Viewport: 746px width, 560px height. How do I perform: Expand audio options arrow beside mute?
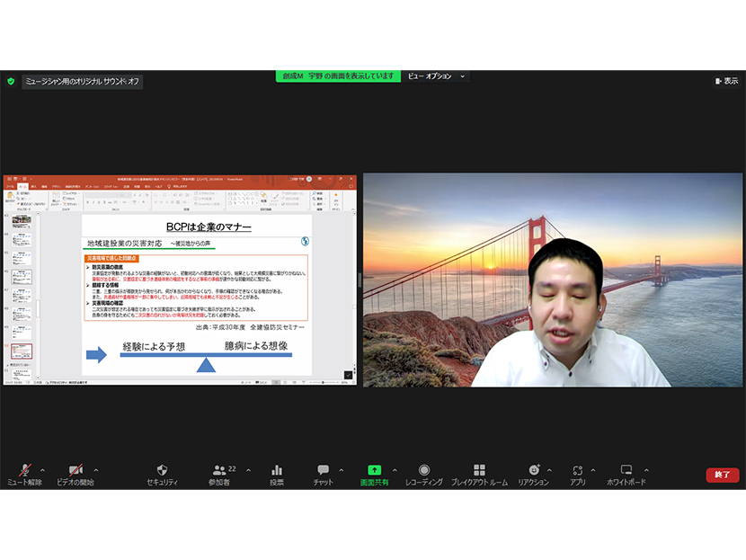pyautogui.click(x=42, y=470)
